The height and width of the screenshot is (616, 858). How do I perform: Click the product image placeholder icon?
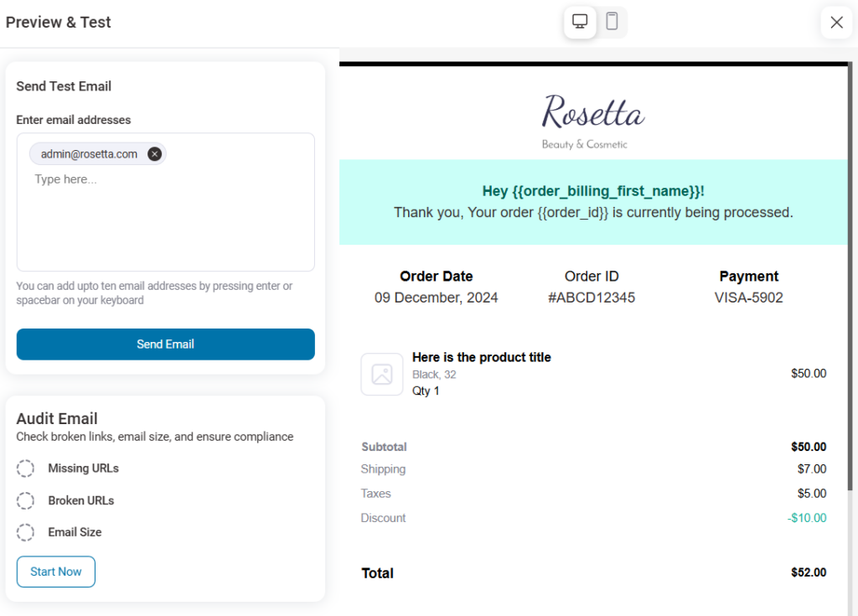pos(382,374)
